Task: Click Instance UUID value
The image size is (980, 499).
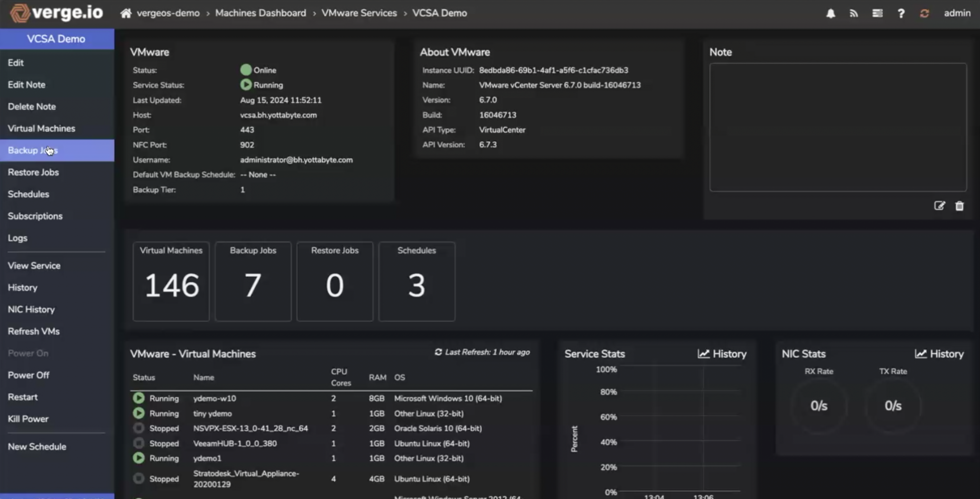Action: [553, 70]
